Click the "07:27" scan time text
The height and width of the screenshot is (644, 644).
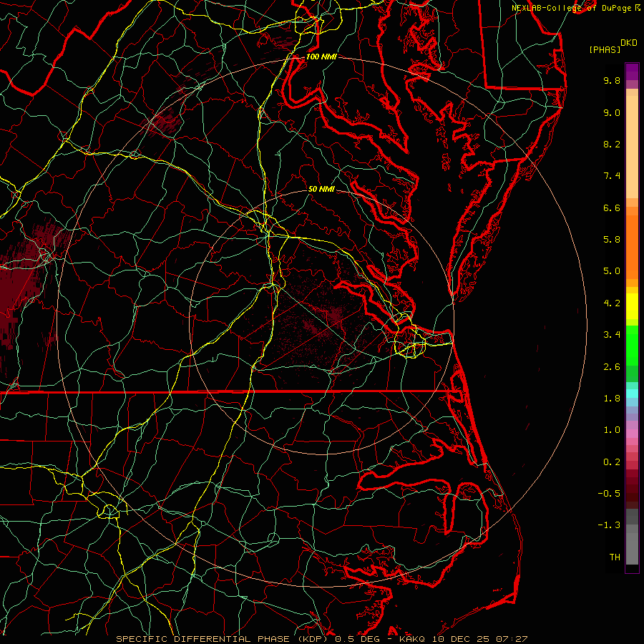click(x=511, y=639)
